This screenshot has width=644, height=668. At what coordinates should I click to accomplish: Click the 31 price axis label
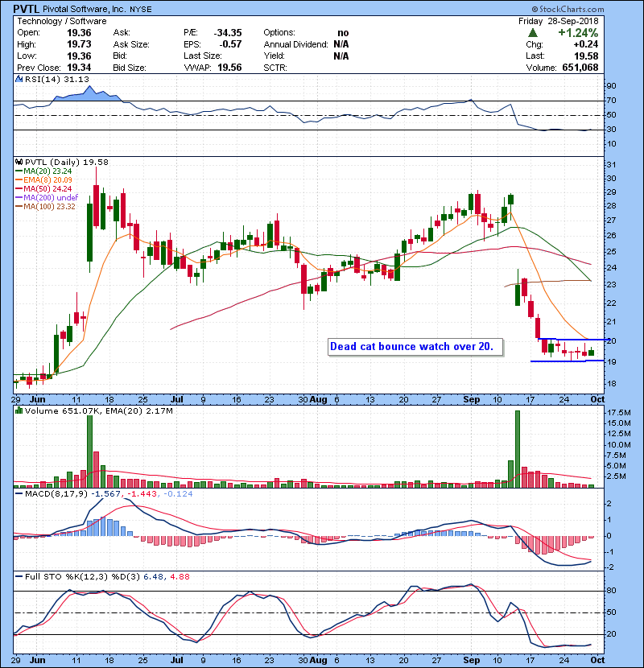(611, 165)
